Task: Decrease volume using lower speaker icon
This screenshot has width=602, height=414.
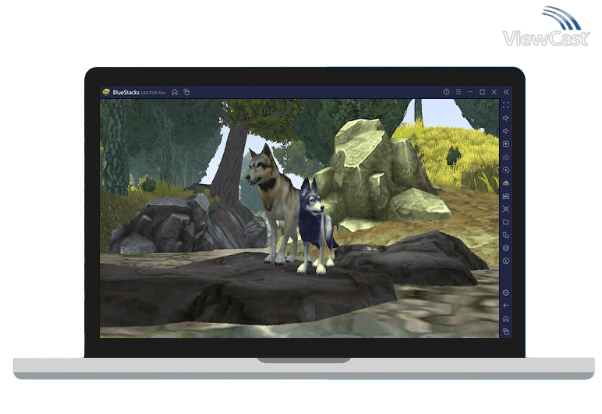Action: (506, 131)
